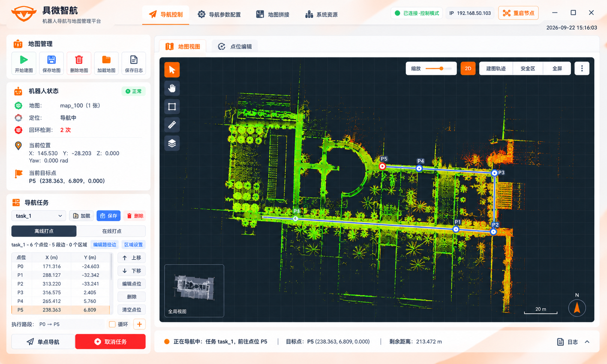Restart nodes with 重启节点
Image resolution: width=607 pixels, height=364 pixels.
519,13
